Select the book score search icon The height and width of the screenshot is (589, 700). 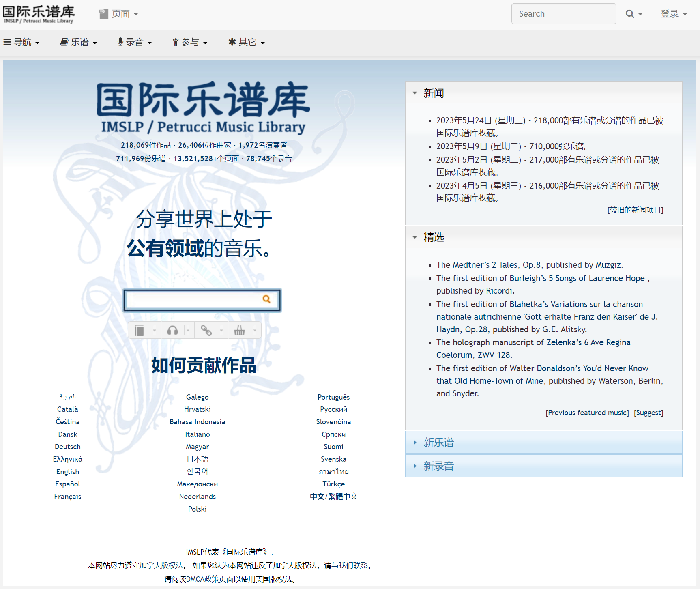coord(140,331)
